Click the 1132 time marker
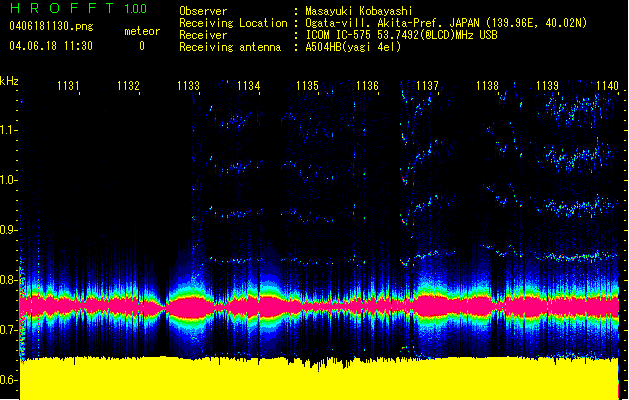 tap(128, 86)
